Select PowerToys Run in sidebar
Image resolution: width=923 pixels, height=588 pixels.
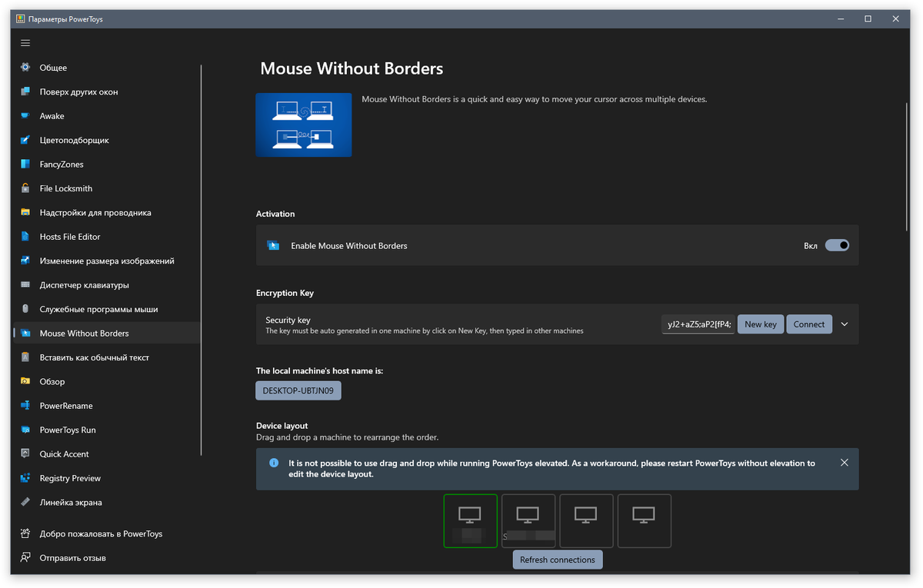pyautogui.click(x=106, y=430)
